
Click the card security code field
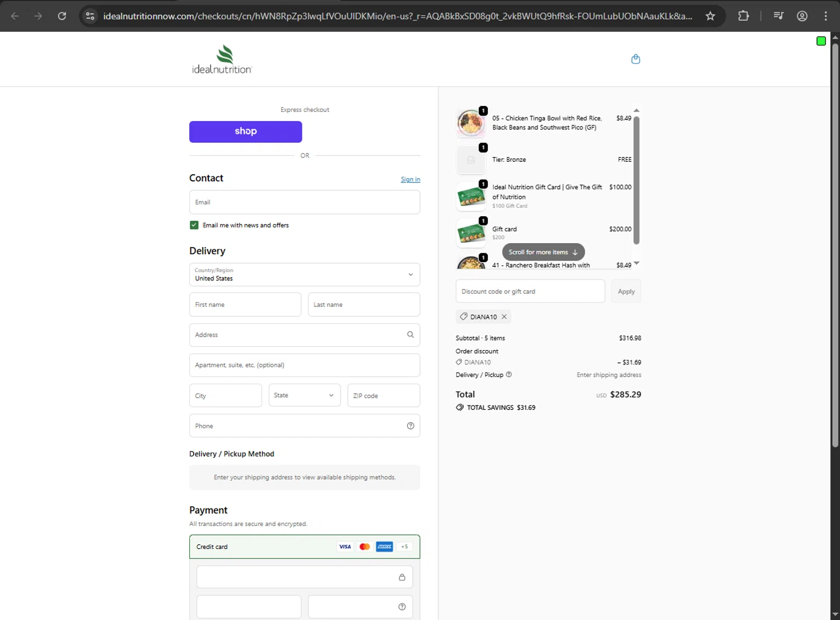pos(361,607)
